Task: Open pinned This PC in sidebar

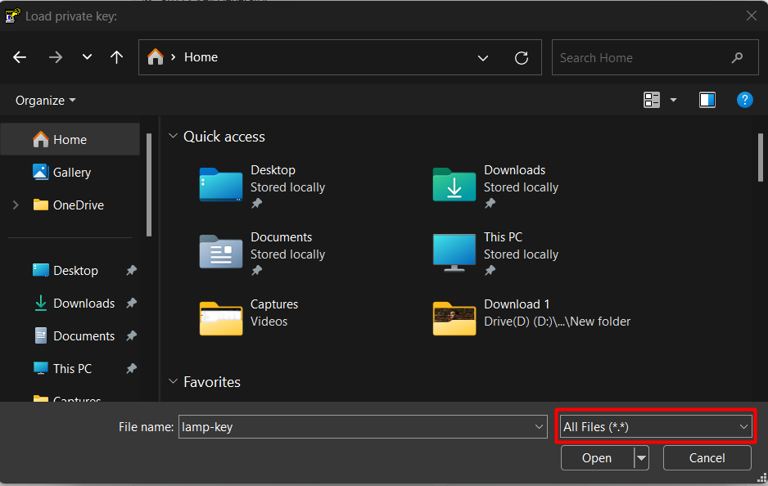Action: (70, 368)
